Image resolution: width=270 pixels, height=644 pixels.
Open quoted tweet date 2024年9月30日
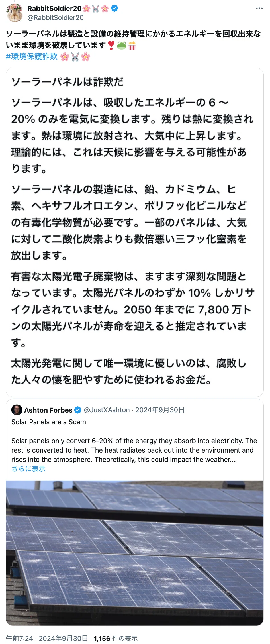pos(160,410)
